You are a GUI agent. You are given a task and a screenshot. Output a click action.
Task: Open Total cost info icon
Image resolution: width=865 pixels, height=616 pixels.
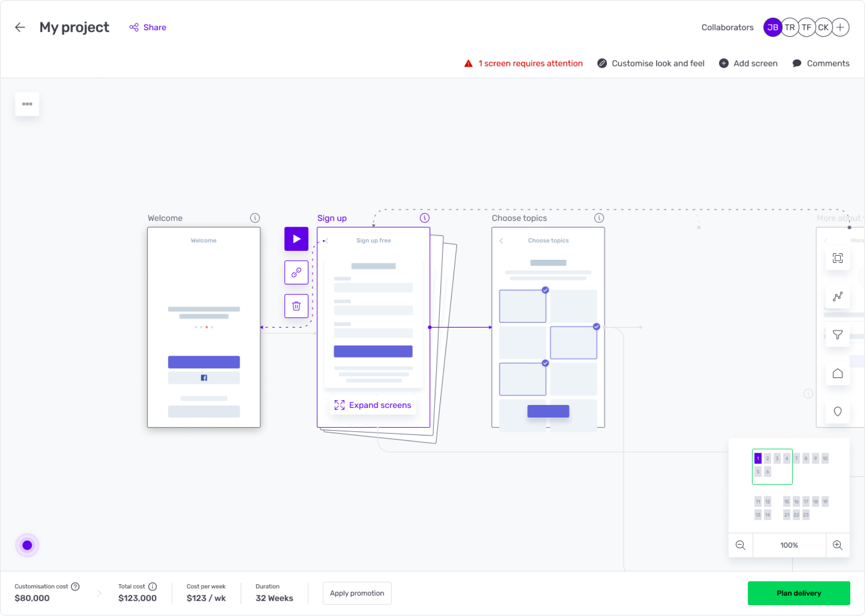click(152, 586)
